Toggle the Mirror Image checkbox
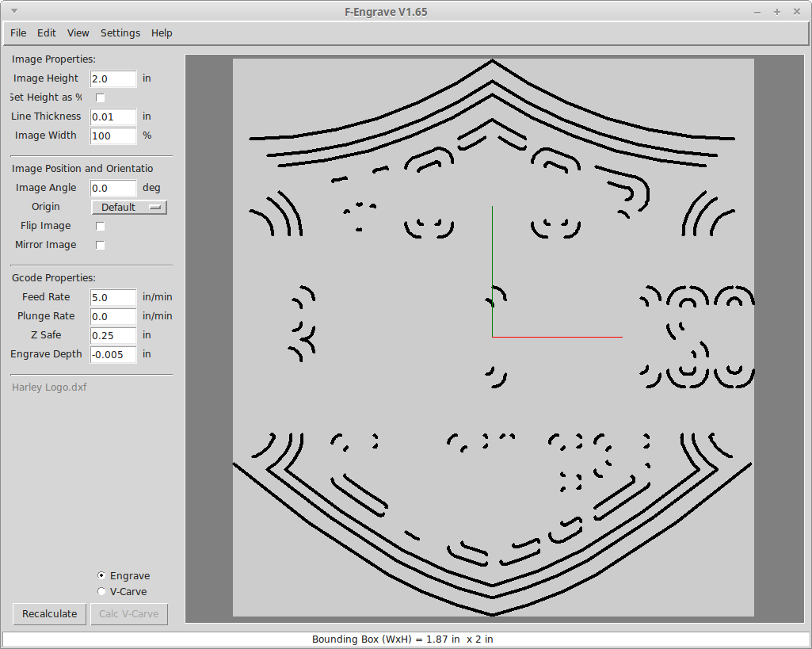This screenshot has width=812, height=649. point(101,245)
